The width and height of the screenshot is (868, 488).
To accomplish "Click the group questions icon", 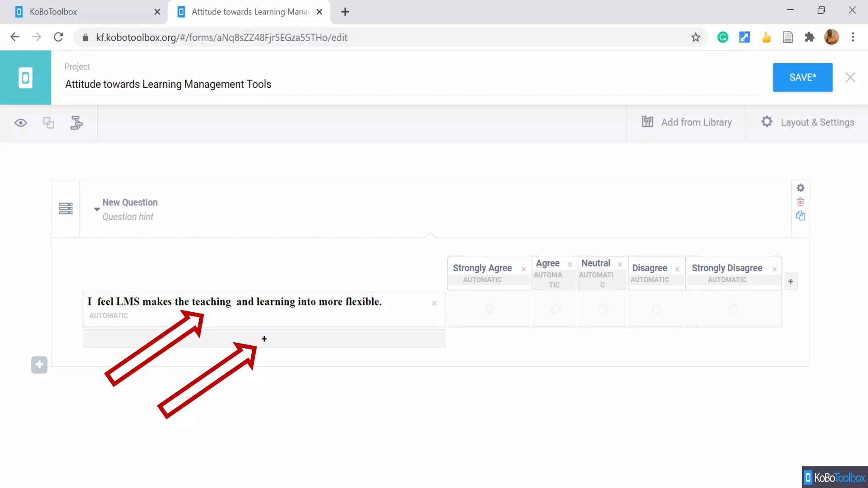I will [x=76, y=123].
